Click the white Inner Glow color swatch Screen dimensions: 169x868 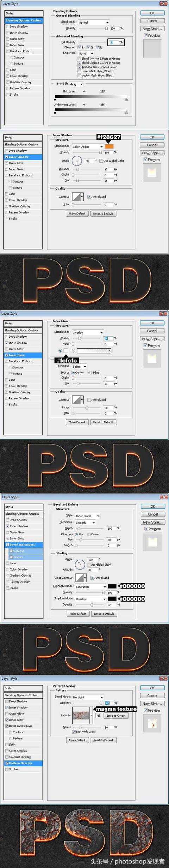click(x=66, y=351)
